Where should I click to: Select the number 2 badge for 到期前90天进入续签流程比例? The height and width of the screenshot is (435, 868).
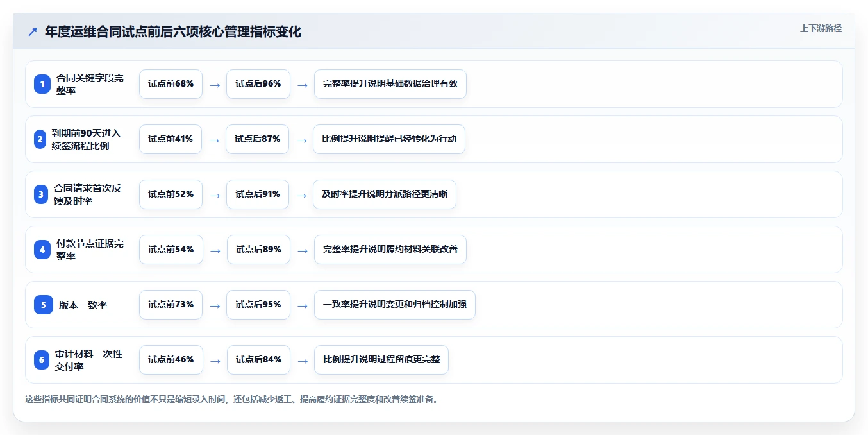point(40,139)
